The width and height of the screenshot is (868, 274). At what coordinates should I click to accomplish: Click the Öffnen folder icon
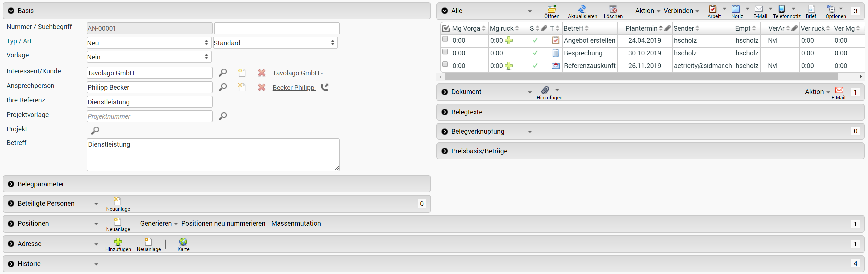tap(551, 9)
